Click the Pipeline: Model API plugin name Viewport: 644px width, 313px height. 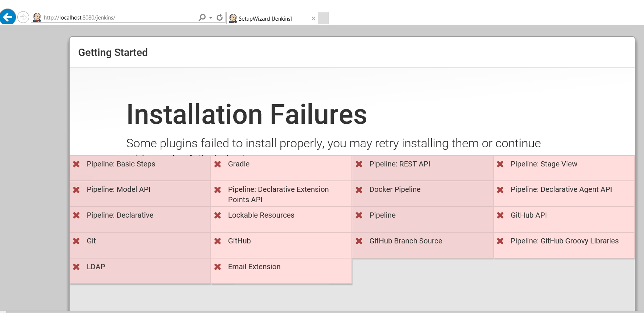[x=119, y=189]
